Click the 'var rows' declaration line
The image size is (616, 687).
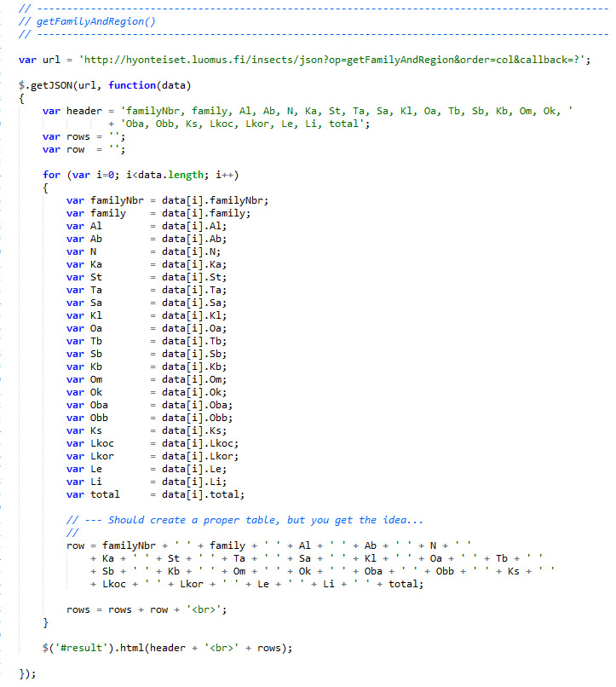coord(84,136)
